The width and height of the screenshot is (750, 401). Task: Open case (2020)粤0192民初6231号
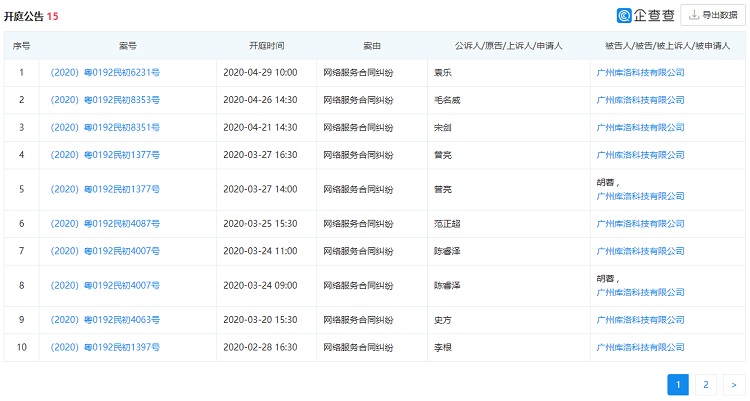tap(105, 73)
